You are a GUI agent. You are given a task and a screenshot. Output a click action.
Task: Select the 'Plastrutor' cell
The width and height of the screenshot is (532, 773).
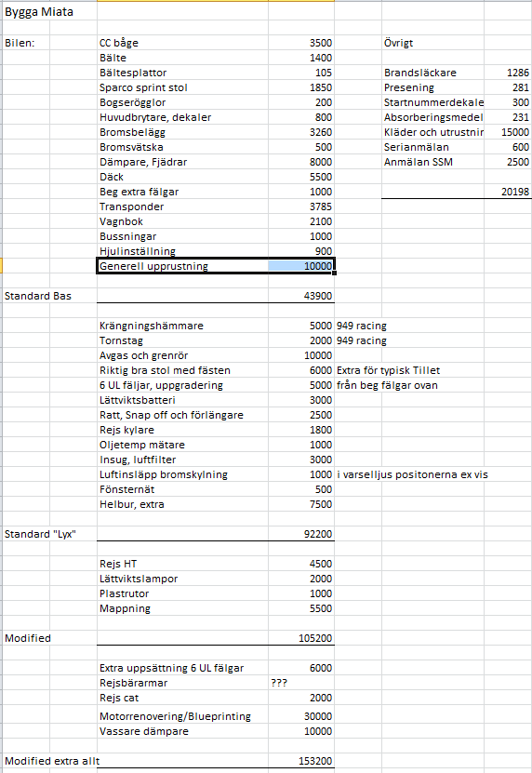click(x=182, y=593)
